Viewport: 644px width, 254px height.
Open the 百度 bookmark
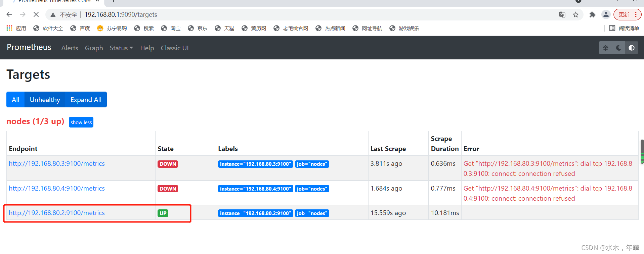[80, 28]
